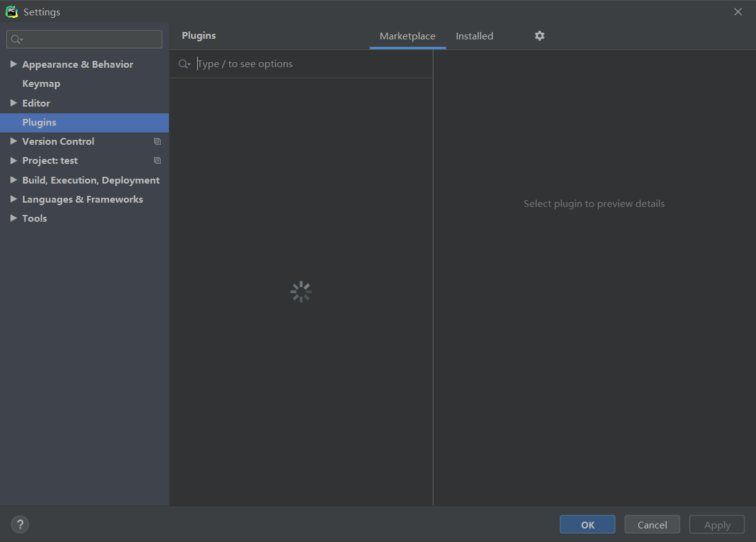The image size is (756, 542).
Task: Select Editor label in settings tree
Action: click(x=36, y=103)
